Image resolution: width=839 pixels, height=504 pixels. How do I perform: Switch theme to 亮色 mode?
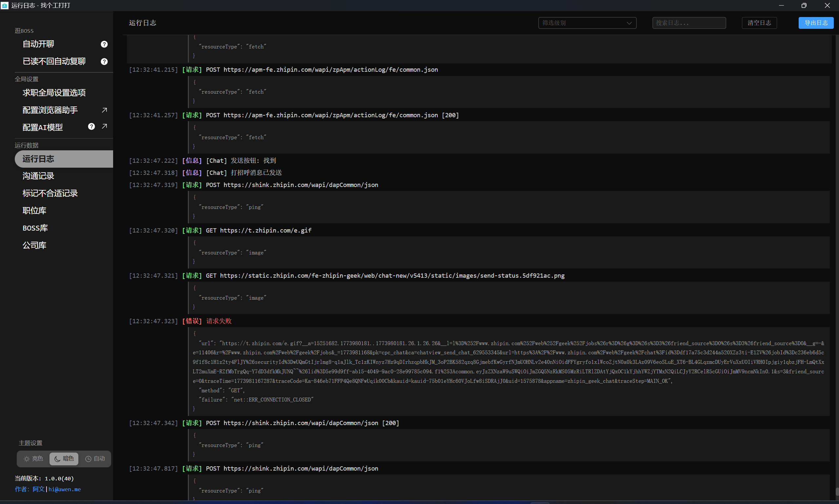[33, 458]
